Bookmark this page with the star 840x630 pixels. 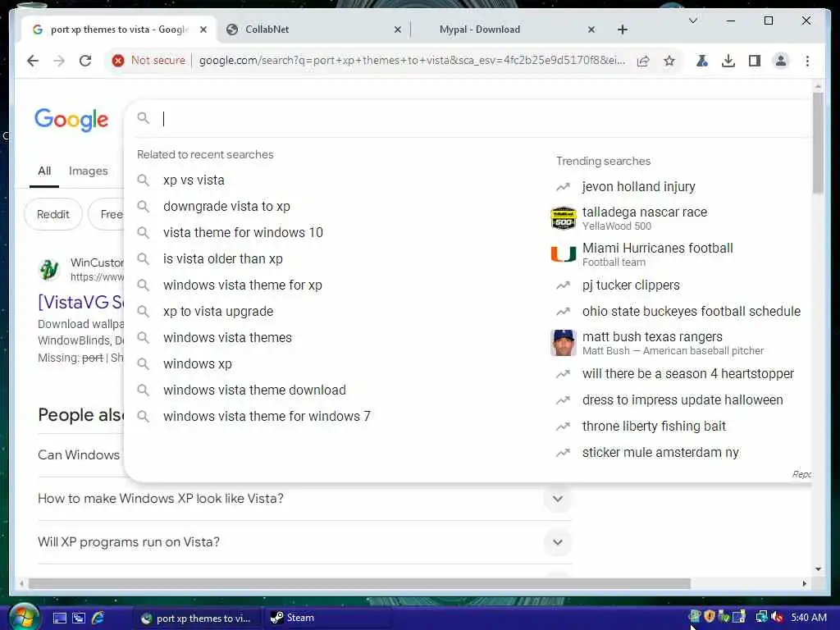point(669,61)
